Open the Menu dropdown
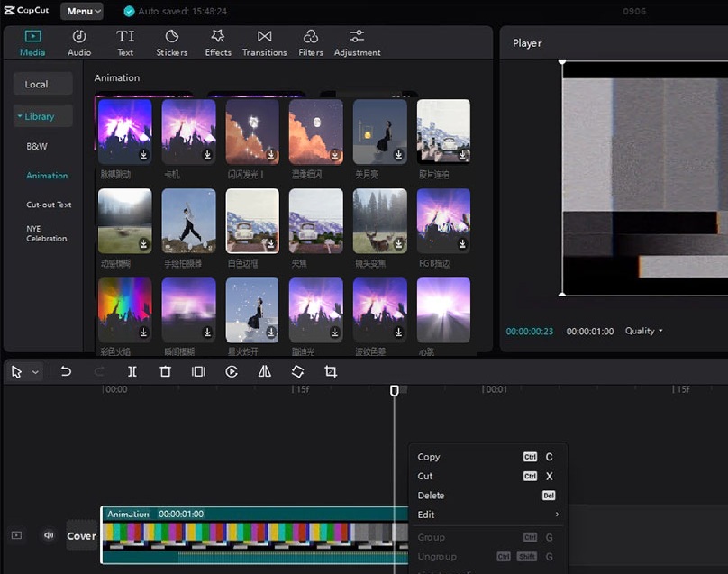728x574 pixels. (82, 11)
